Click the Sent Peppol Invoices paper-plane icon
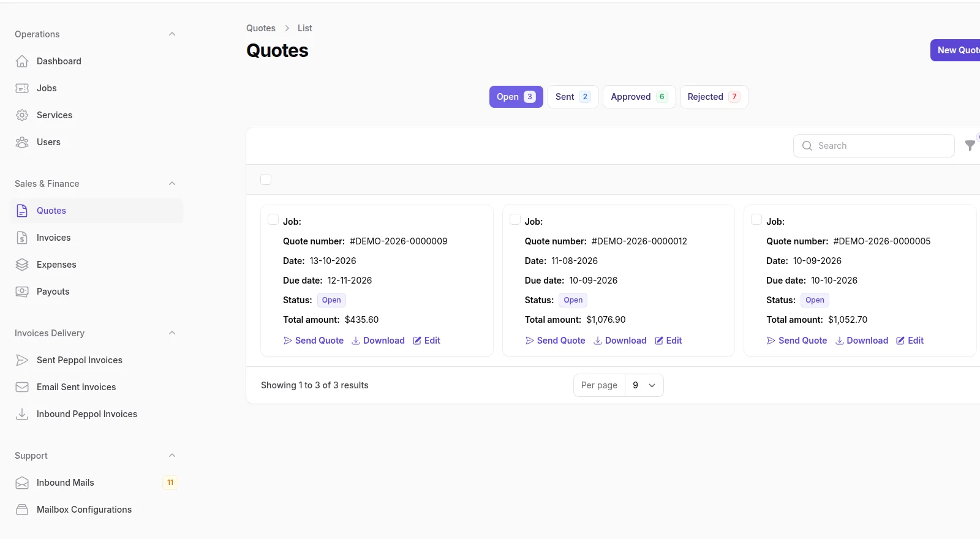 (22, 360)
